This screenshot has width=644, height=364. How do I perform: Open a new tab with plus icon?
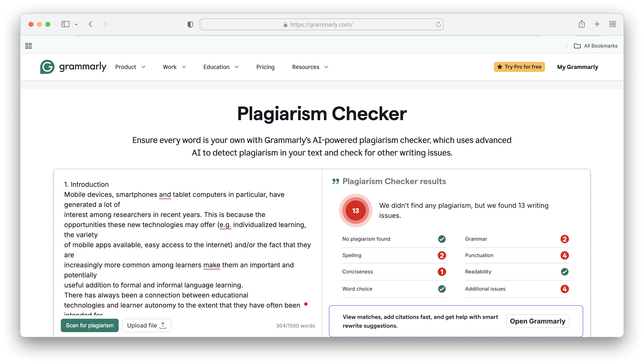coord(597,24)
